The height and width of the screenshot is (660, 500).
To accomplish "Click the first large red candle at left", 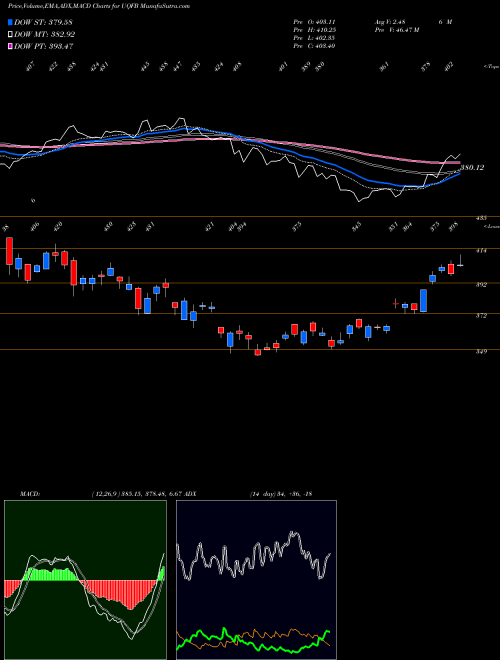I will [9, 251].
